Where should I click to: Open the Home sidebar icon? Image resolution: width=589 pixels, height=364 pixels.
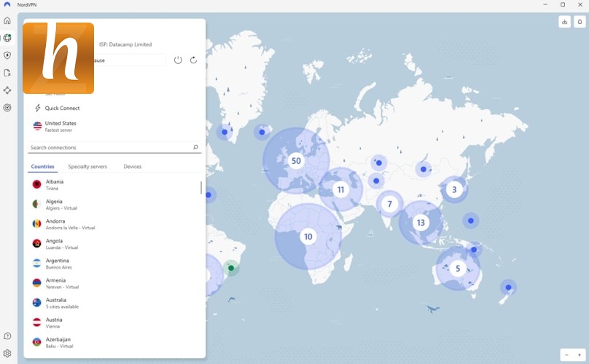point(7,20)
